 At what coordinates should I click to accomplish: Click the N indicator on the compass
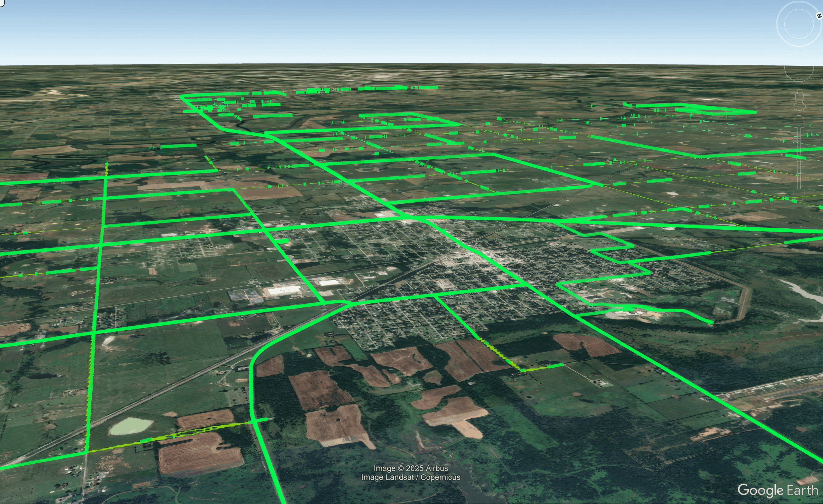(819, 15)
